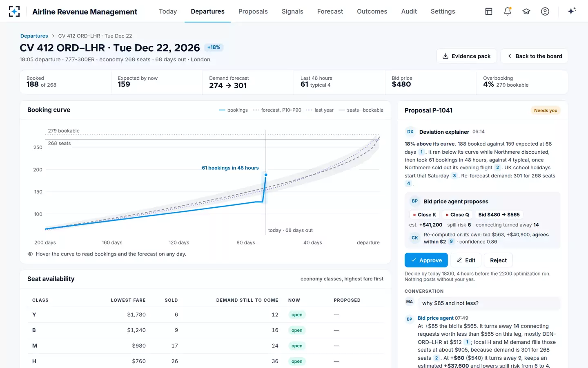Open the Audit tab
This screenshot has height=368, width=588.
pos(409,11)
